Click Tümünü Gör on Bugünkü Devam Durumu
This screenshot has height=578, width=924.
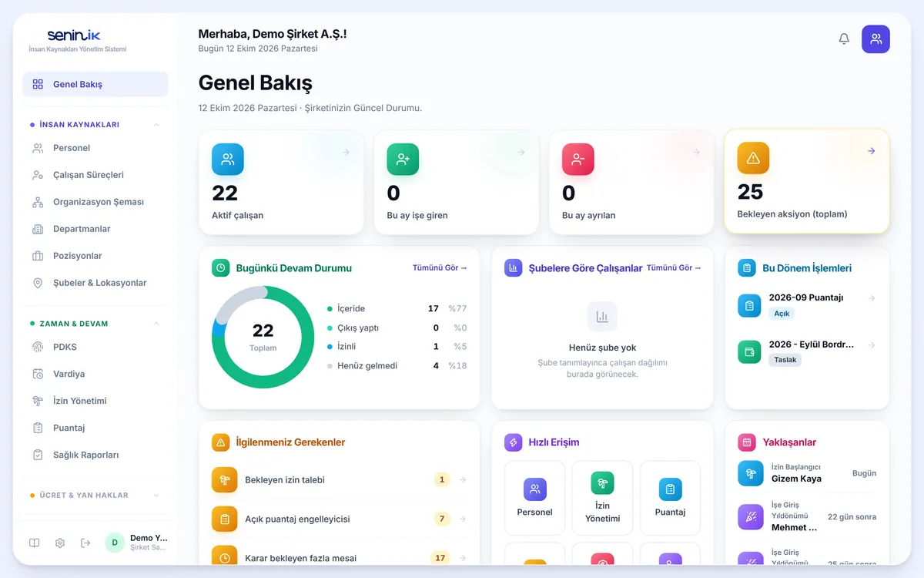440,268
